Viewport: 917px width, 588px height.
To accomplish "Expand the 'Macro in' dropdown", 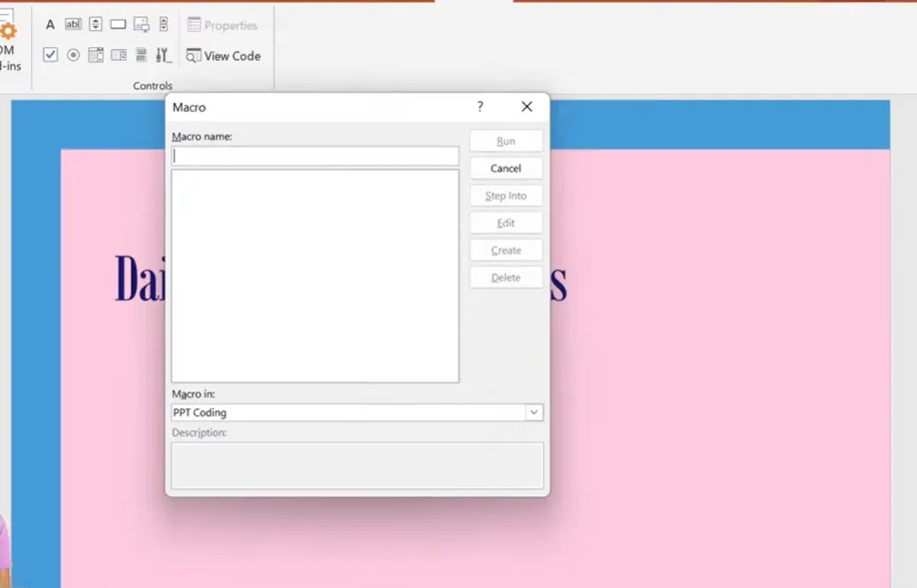I will point(534,413).
